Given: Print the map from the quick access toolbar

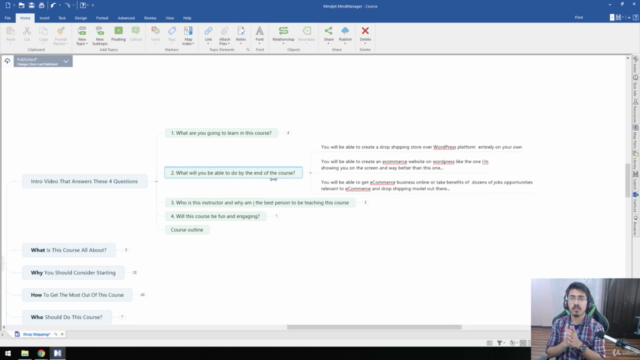Looking at the screenshot, I should 42,5.
